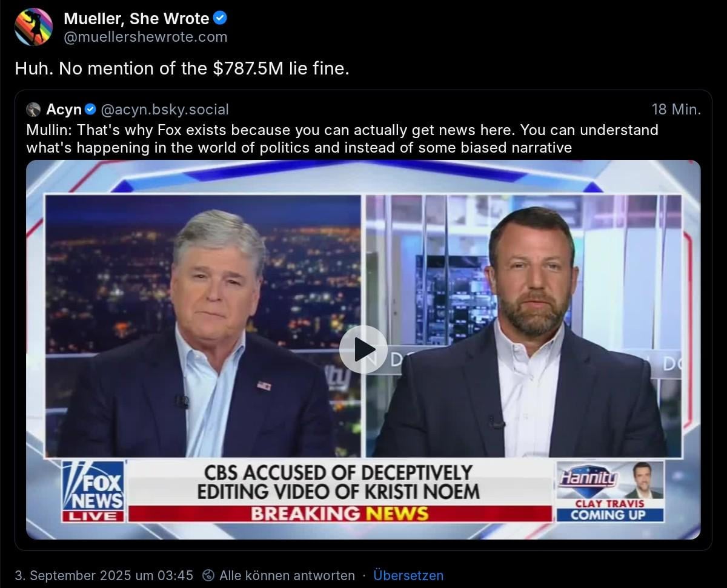
Task: Play the embedded Fox News video
Action: click(363, 349)
